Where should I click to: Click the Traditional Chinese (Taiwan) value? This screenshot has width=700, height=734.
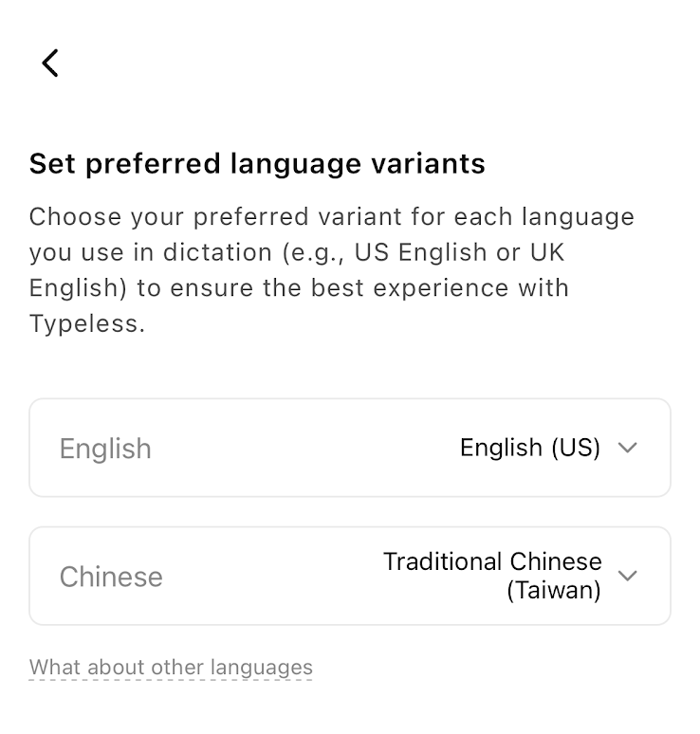tap(492, 576)
